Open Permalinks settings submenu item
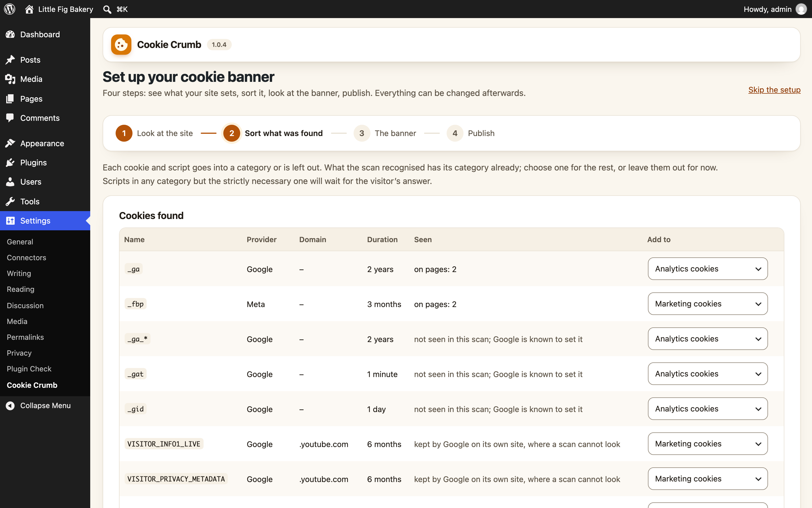The height and width of the screenshot is (508, 812). (x=25, y=337)
